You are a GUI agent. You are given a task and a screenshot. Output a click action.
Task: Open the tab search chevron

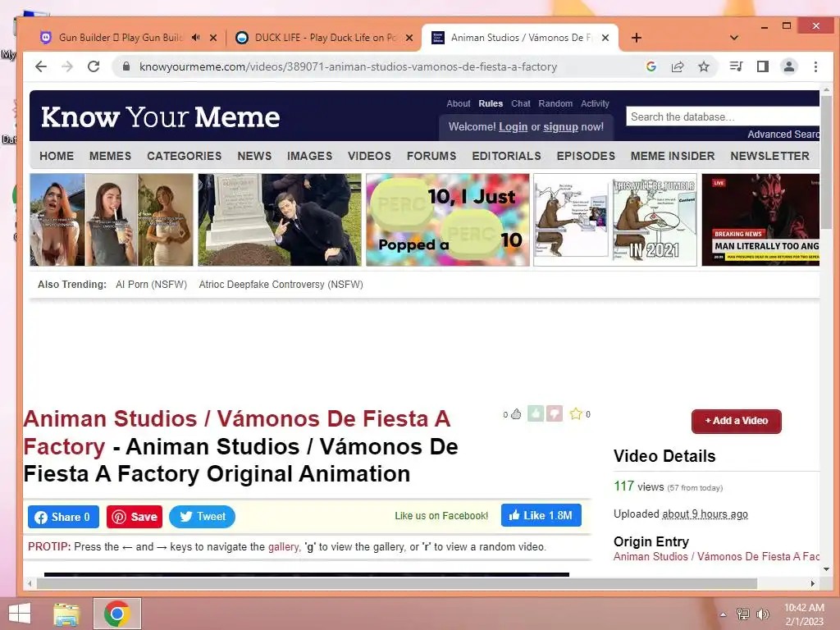point(734,38)
